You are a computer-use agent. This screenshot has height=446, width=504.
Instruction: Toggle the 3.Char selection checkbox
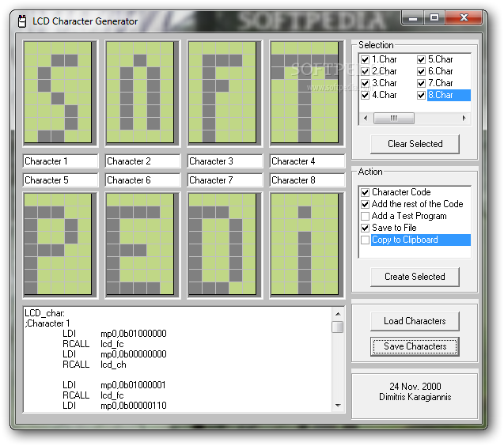[365, 83]
